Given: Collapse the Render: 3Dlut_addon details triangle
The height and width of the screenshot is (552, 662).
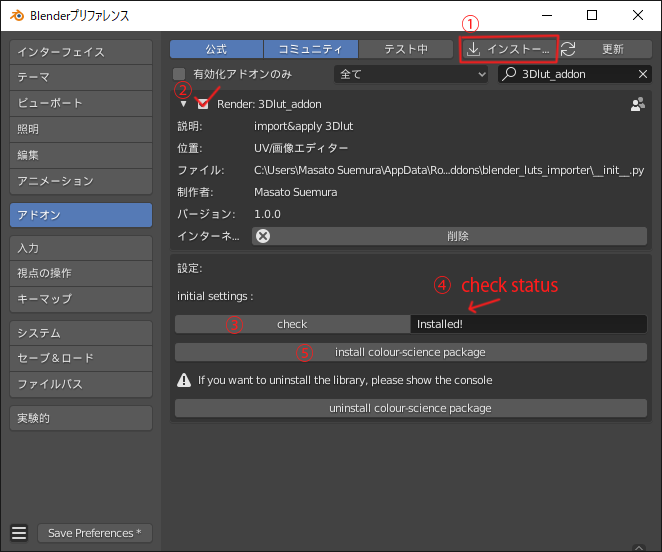Looking at the screenshot, I should click(x=183, y=104).
